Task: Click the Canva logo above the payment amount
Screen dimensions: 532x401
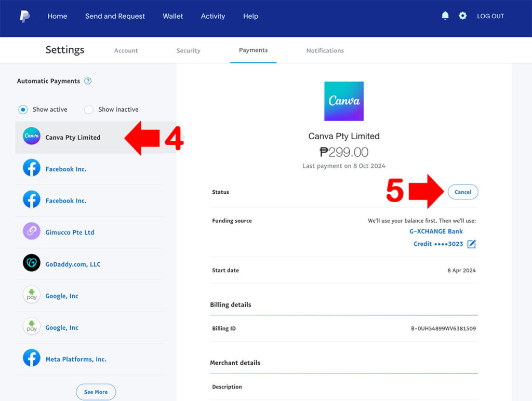Action: 343,101
